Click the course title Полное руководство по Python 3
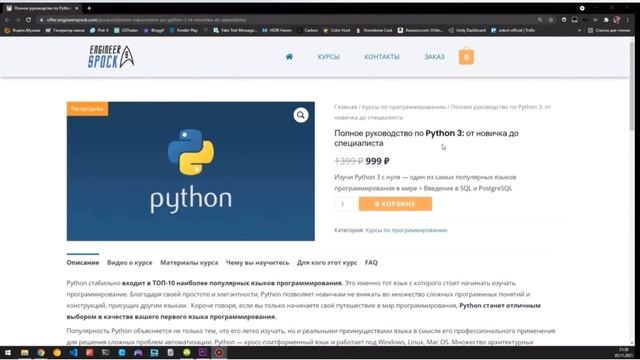 click(426, 138)
